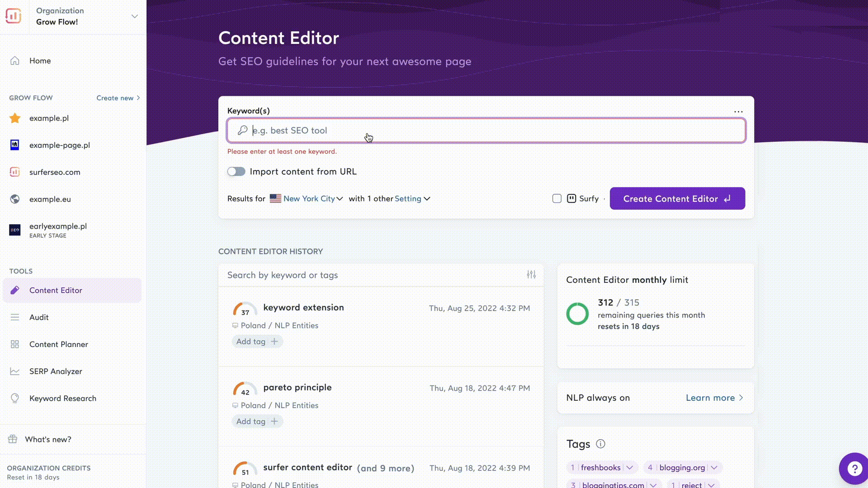Viewport: 868px width, 488px height.
Task: Click the Content Editor pencil icon
Action: coord(15,290)
